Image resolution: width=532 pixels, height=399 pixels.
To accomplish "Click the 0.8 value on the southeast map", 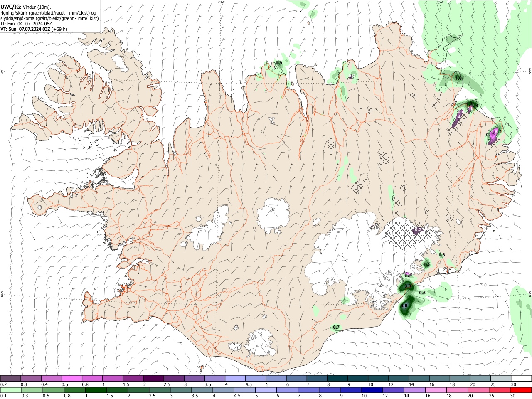I will tap(442, 255).
